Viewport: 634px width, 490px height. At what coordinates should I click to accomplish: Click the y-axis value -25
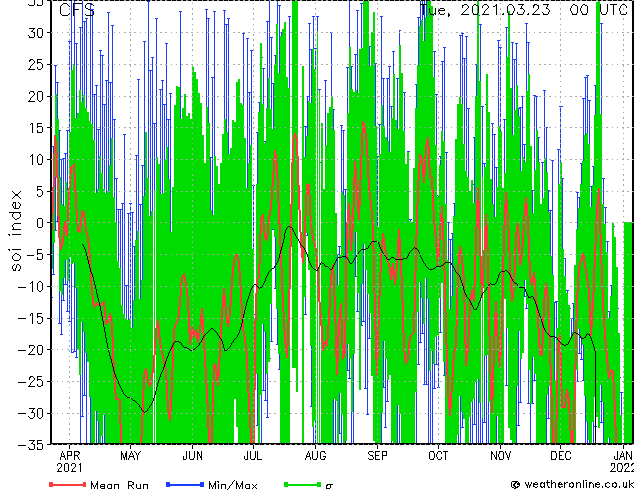pos(31,382)
